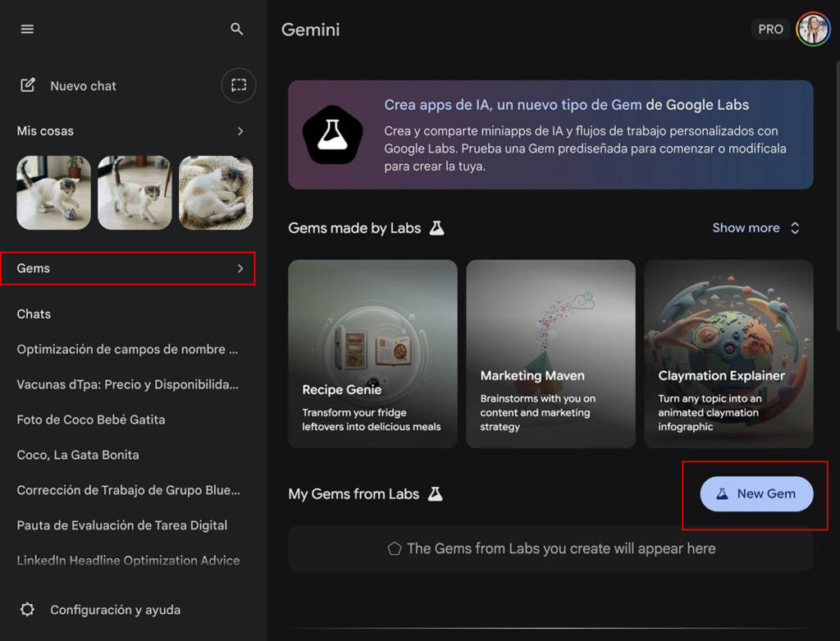This screenshot has height=641, width=840.
Task: Choose the Claymation Explainer gem card
Action: point(728,354)
